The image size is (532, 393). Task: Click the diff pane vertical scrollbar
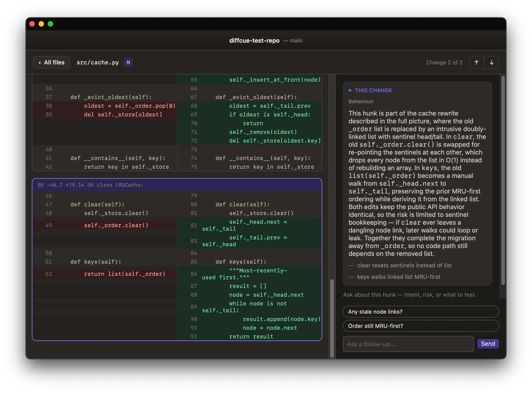pyautogui.click(x=332, y=319)
